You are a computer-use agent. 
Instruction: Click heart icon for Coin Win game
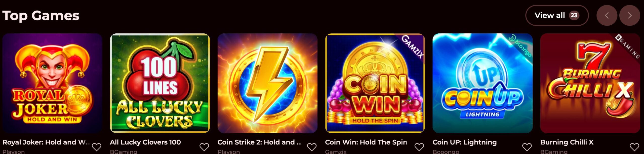(419, 147)
